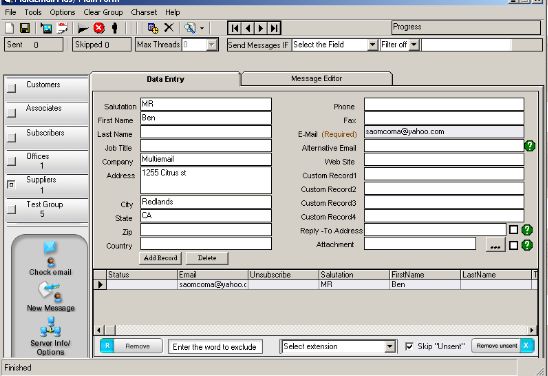
Task: Click the Delete button
Action: (207, 258)
